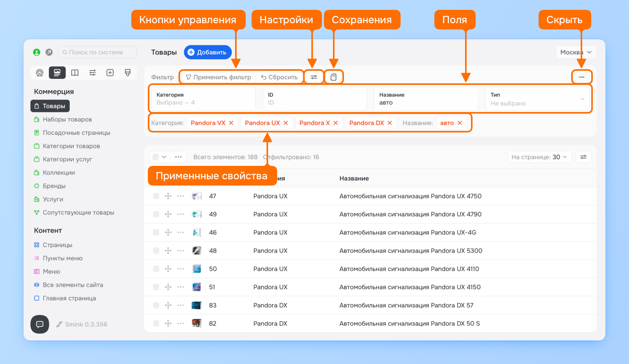Open Коллекции menu item

tap(54, 173)
